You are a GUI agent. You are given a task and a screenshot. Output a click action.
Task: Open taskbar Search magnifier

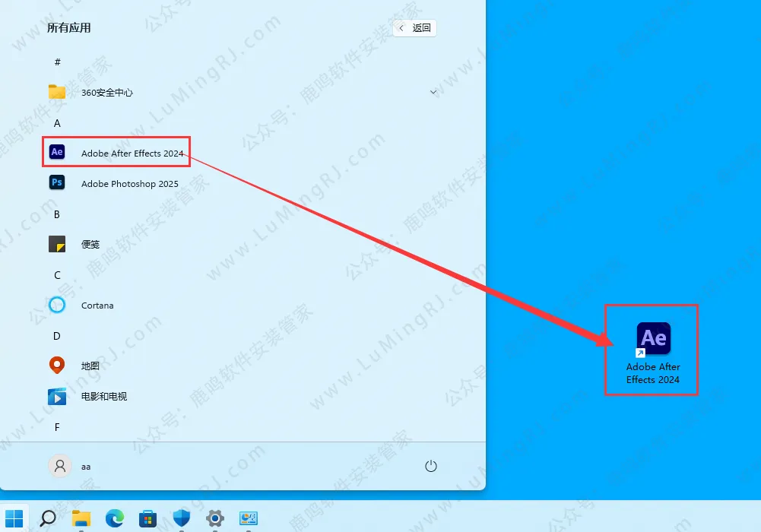(48, 518)
